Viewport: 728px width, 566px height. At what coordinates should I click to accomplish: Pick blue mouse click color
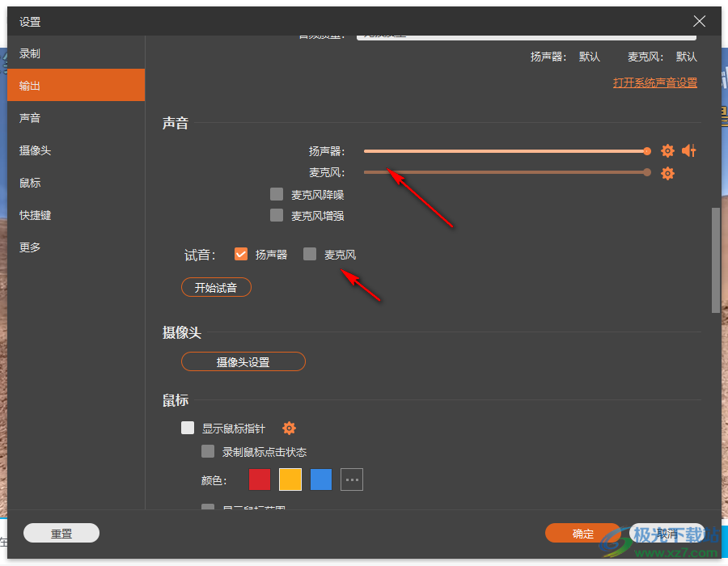[321, 479]
